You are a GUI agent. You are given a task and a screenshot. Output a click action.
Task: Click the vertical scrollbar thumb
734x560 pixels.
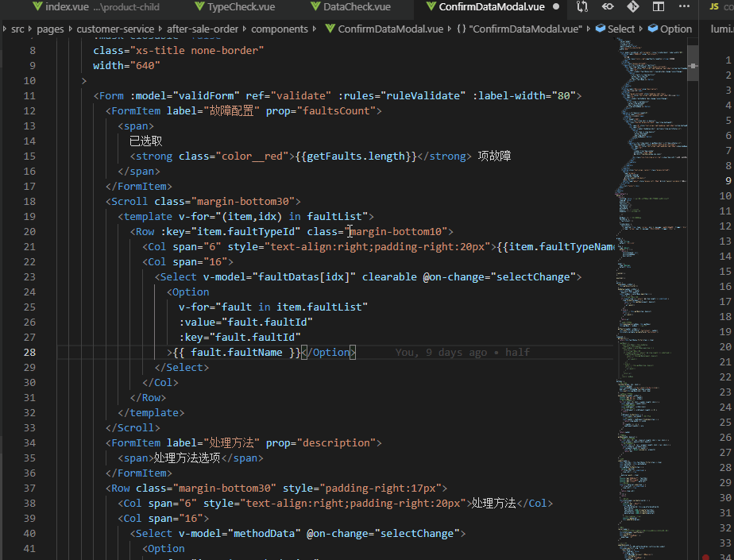pyautogui.click(x=693, y=64)
